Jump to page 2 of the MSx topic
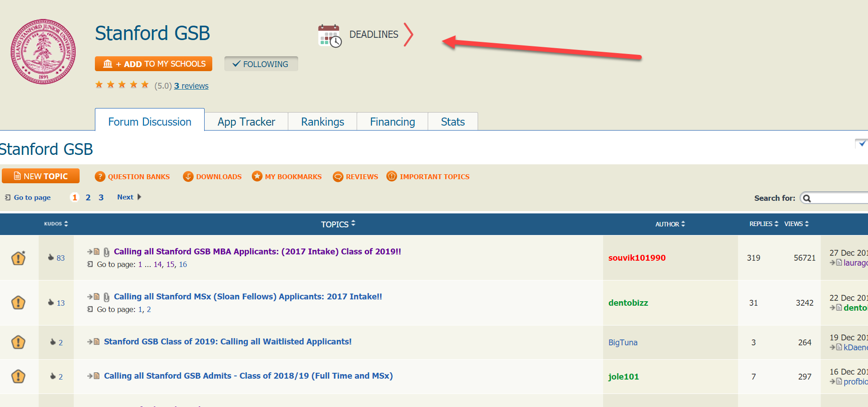 pos(149,309)
